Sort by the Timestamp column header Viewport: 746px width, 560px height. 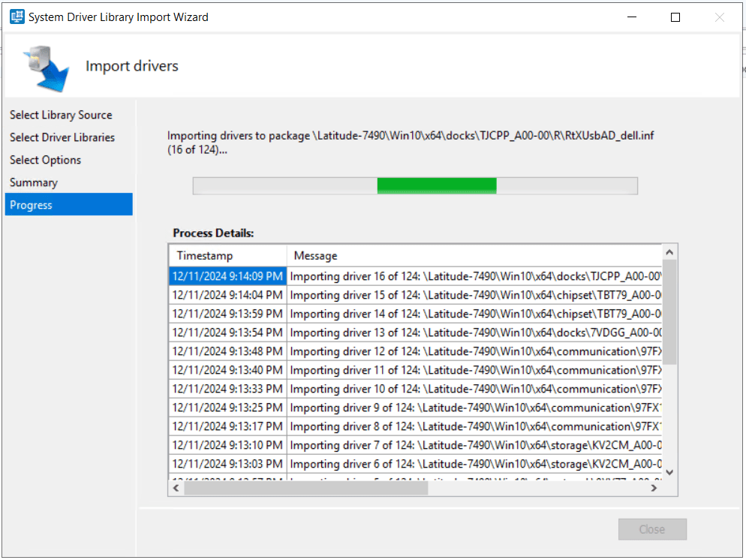tap(205, 256)
